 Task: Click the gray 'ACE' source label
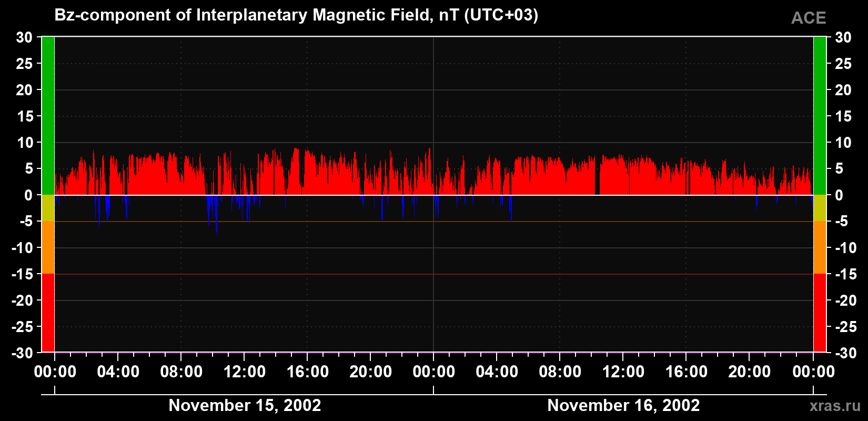809,18
